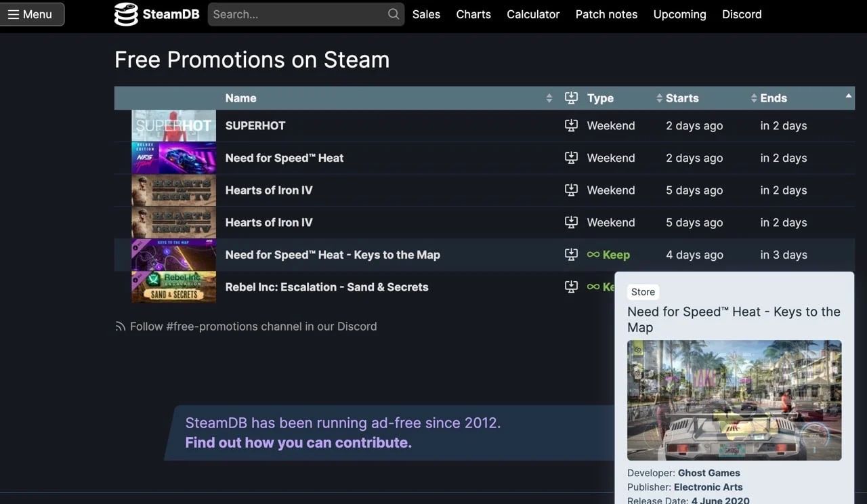Click publisher name Electronic Arts
The width and height of the screenshot is (867, 504).
click(708, 487)
